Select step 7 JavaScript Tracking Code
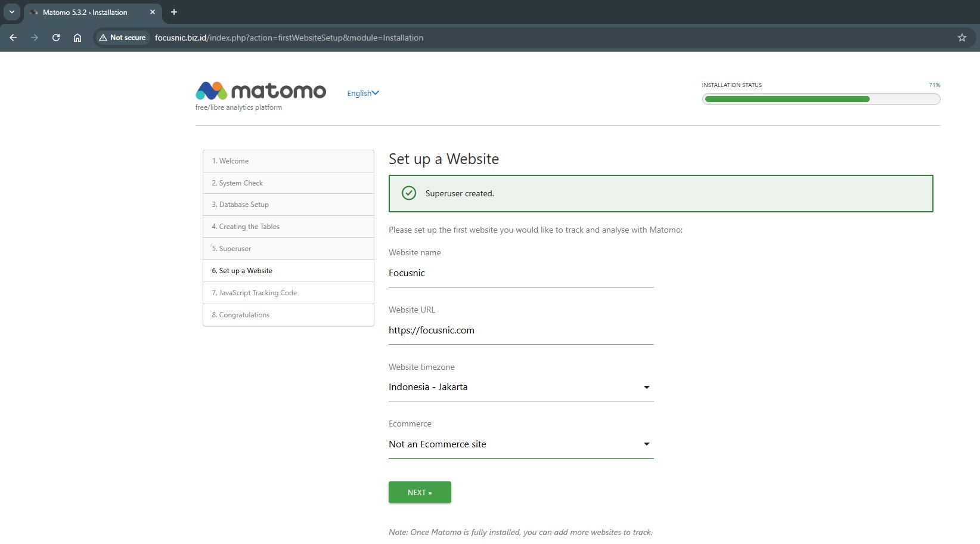 point(255,293)
